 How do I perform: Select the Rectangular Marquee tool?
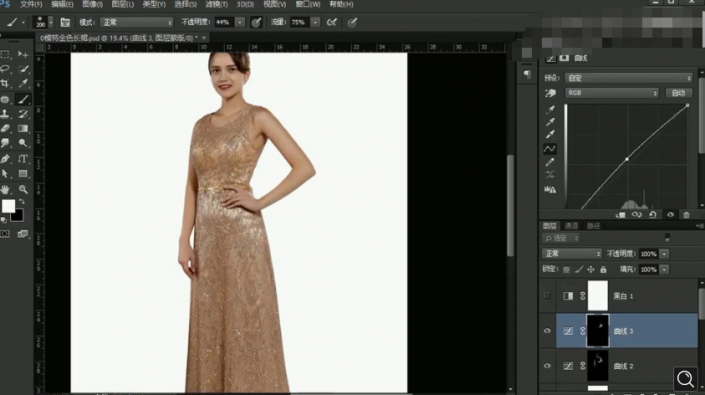pyautogui.click(x=5, y=54)
